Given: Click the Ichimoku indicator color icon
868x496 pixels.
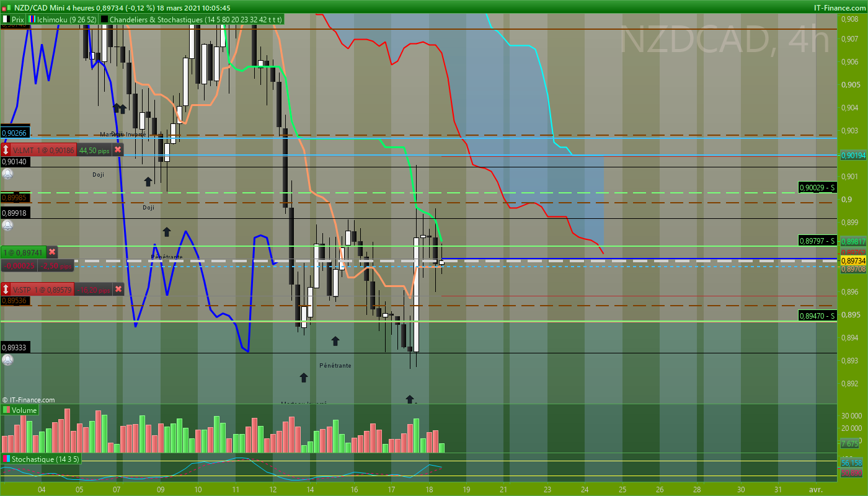Looking at the screenshot, I should pyautogui.click(x=32, y=19).
